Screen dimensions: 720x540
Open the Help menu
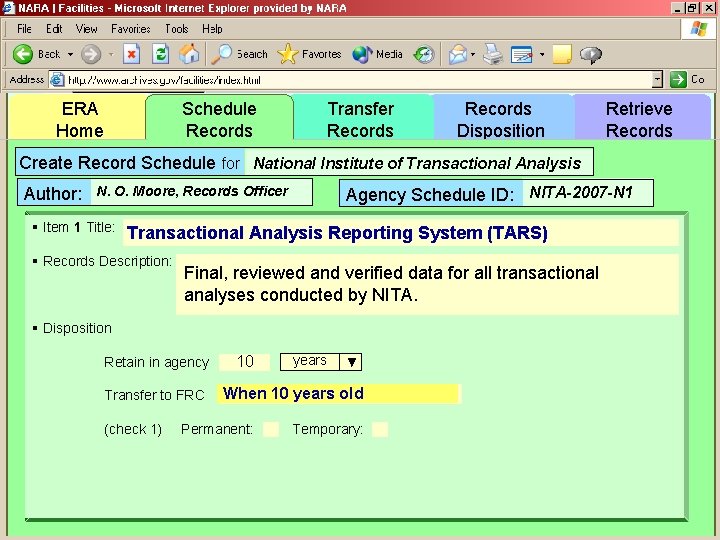(212, 29)
